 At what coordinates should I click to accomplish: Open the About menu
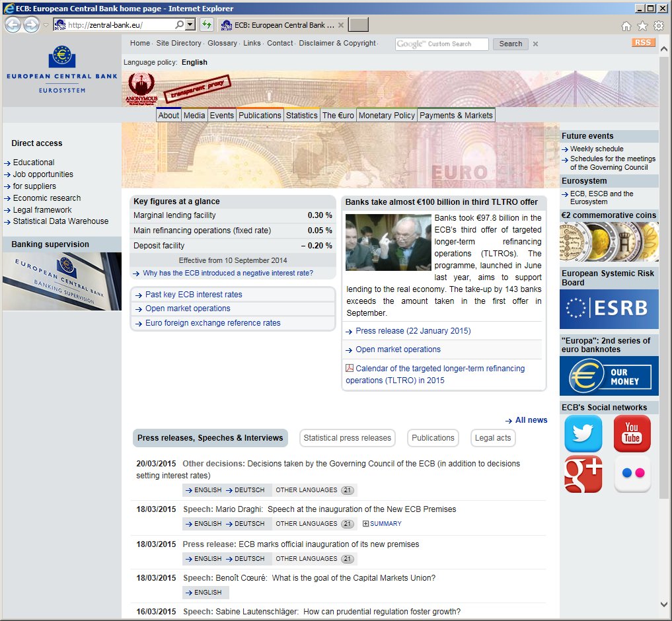pos(168,116)
